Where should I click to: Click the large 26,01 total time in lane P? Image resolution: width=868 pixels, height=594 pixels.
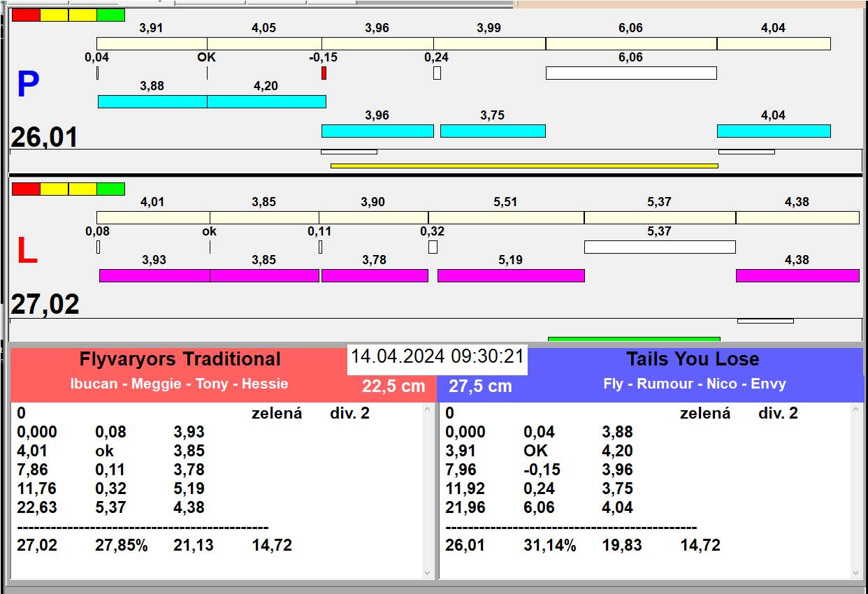(x=44, y=138)
